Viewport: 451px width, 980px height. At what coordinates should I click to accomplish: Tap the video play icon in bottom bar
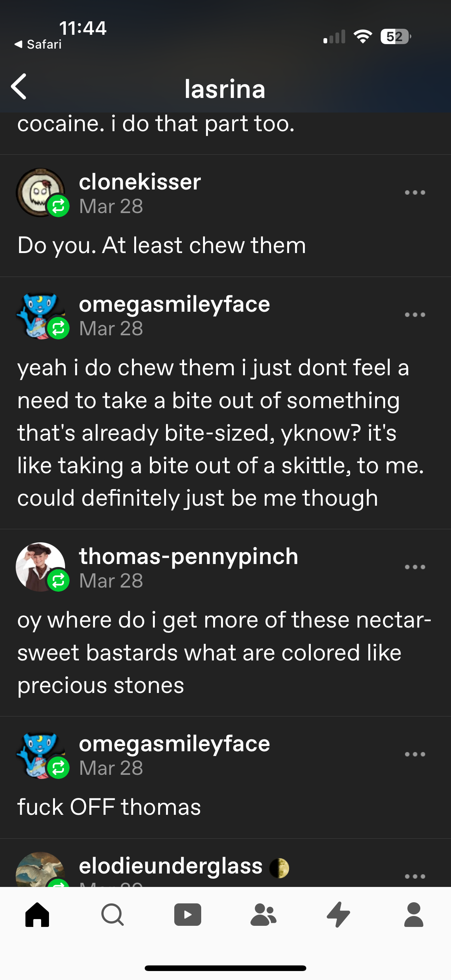click(x=188, y=914)
